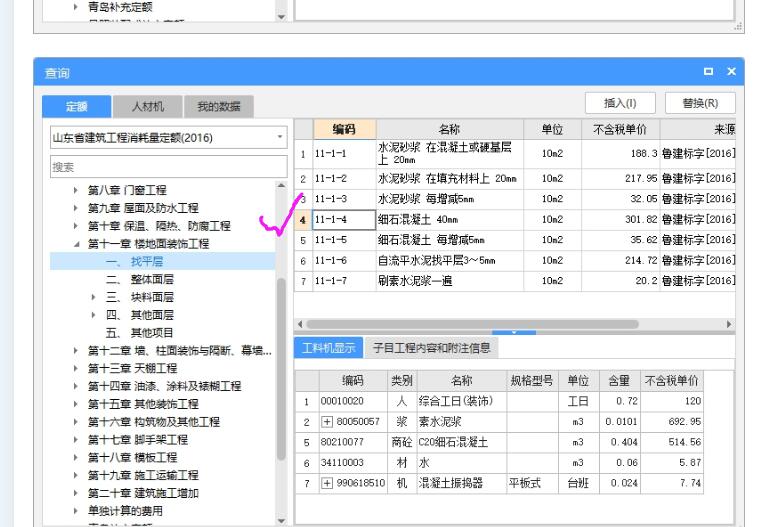Click top panel scrollbar down arrow

click(x=281, y=16)
